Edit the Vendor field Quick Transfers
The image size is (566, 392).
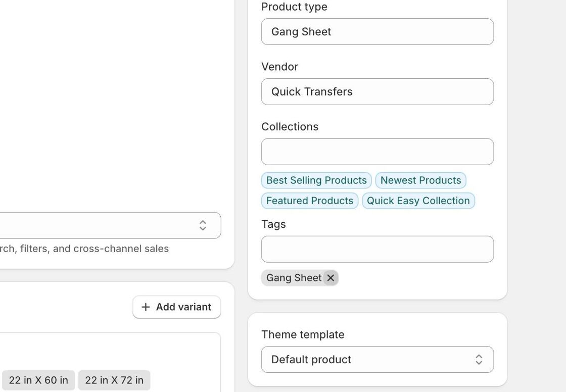(x=378, y=91)
